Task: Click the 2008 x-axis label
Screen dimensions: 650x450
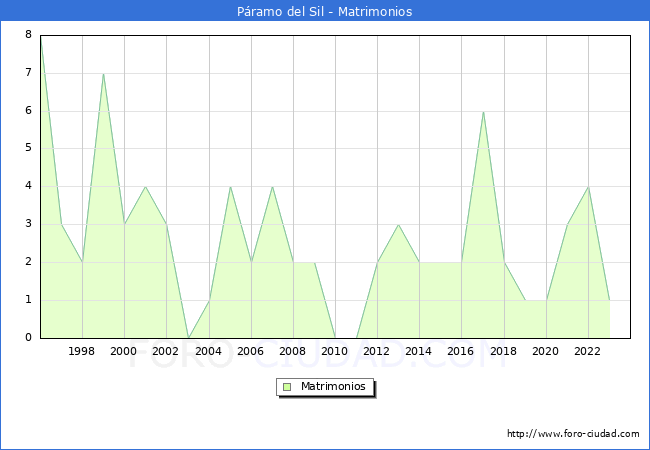Action: point(293,351)
